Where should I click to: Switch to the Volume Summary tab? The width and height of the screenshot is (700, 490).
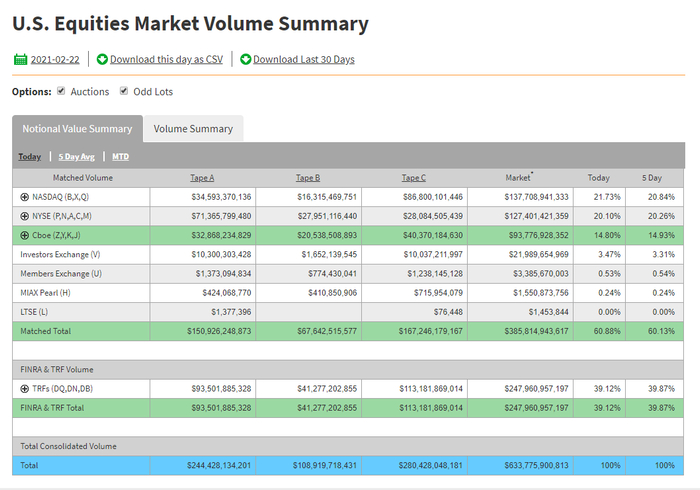(193, 129)
